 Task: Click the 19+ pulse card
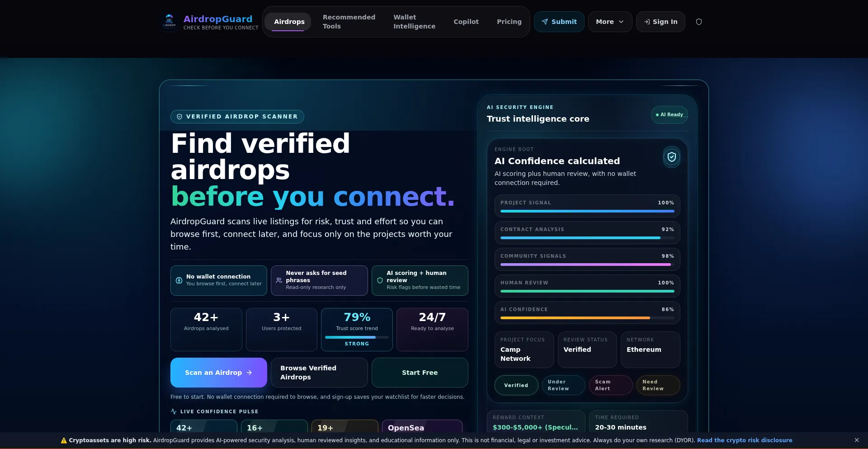(345, 426)
